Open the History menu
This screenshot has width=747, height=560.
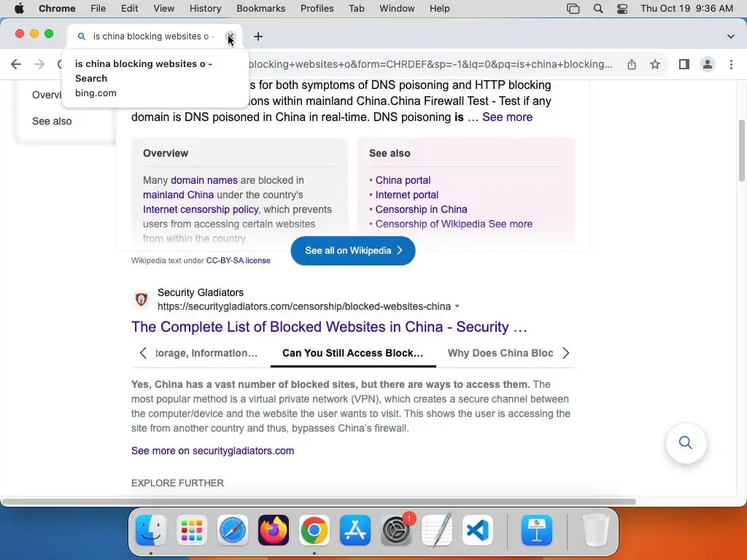[205, 9]
